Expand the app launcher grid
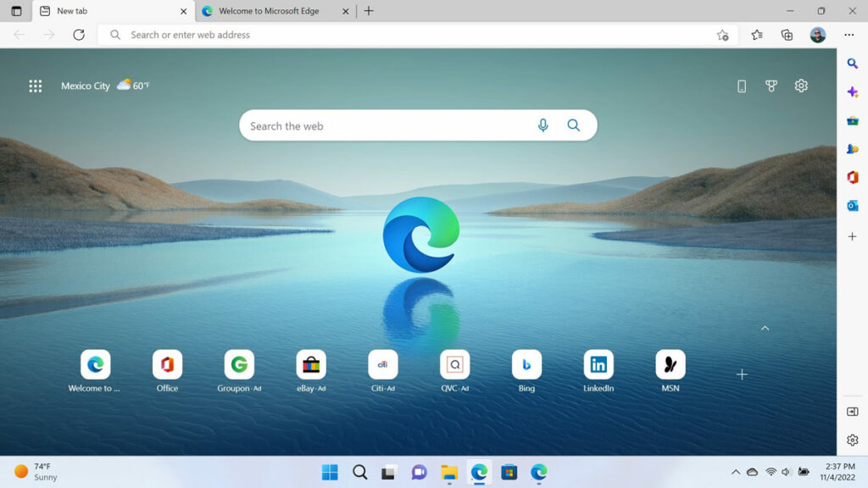Screen dimensions: 868x488 point(36,86)
